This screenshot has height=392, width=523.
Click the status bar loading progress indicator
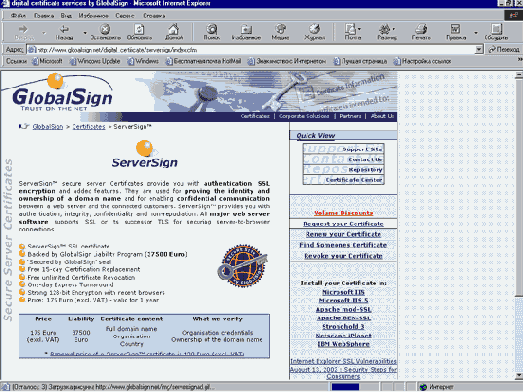point(345,387)
